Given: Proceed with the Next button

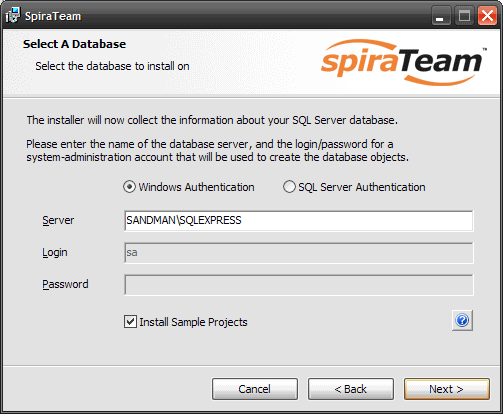Looking at the screenshot, I should (447, 389).
